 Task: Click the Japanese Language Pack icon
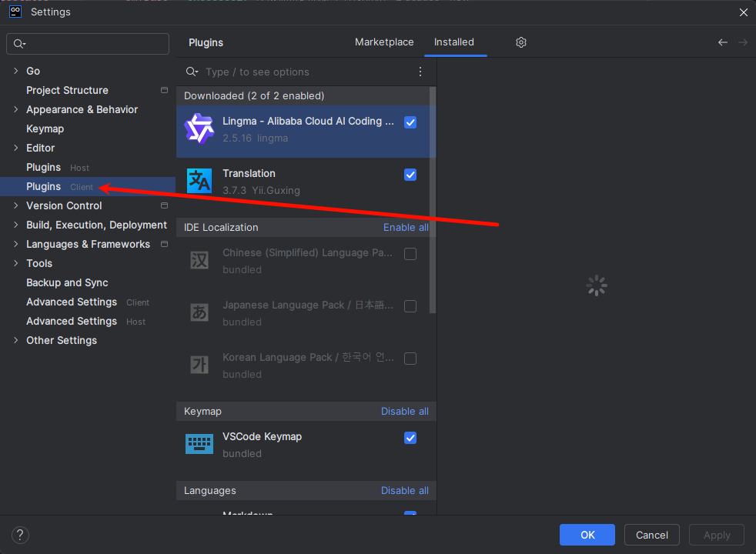[x=199, y=312]
